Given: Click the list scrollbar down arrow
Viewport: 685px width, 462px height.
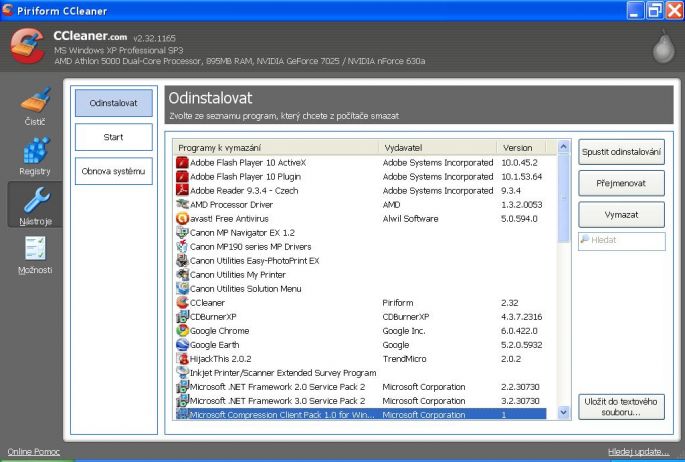Looking at the screenshot, I should tap(564, 412).
